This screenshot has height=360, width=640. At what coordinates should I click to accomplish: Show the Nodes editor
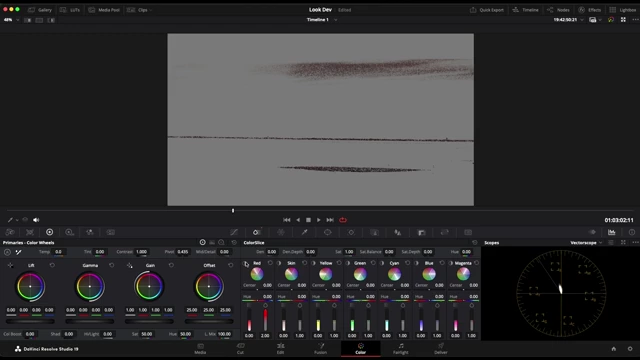pyautogui.click(x=558, y=10)
